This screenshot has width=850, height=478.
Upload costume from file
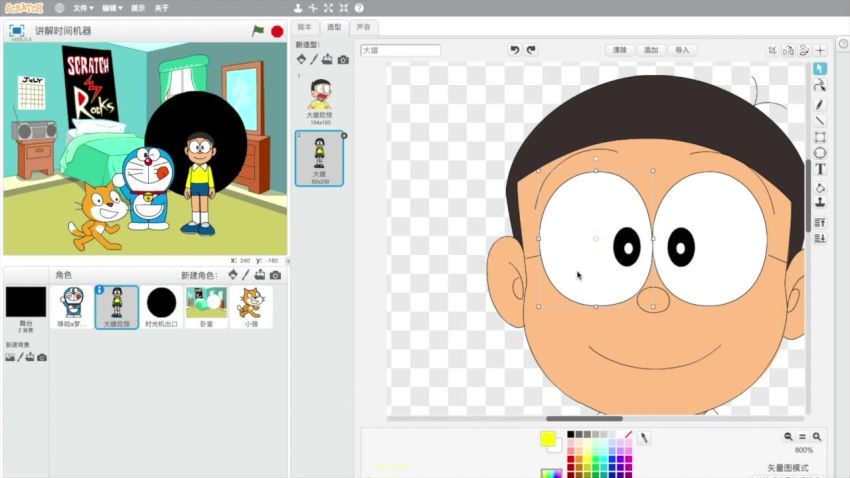coord(327,60)
